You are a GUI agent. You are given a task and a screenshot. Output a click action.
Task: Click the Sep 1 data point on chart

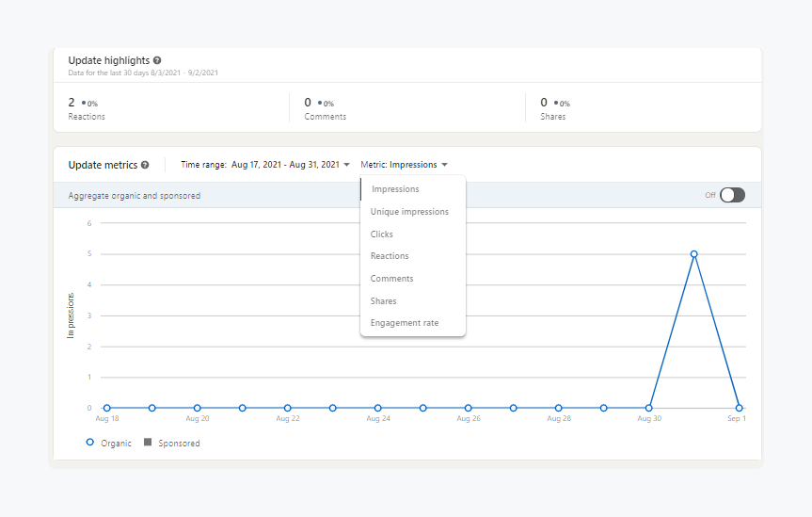click(740, 408)
